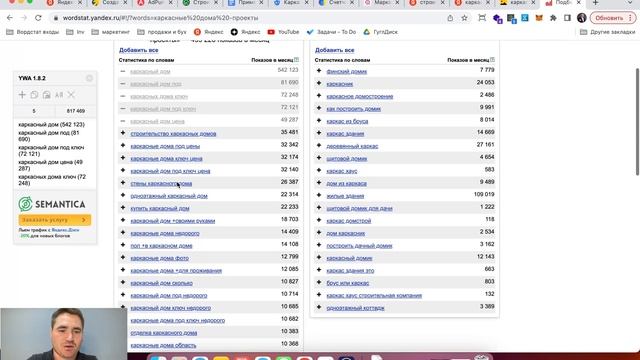
Task: Switch to the 'Марк' browser tab
Action: 381,3
